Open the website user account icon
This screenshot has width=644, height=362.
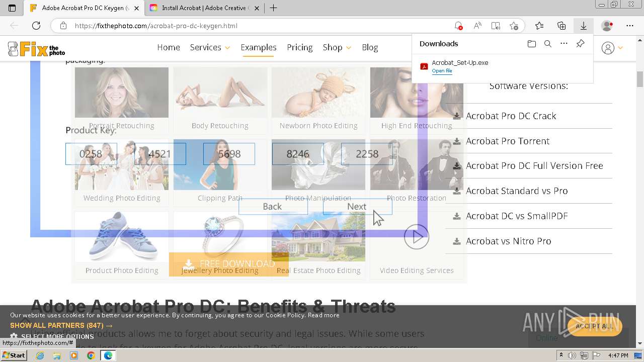point(608,48)
